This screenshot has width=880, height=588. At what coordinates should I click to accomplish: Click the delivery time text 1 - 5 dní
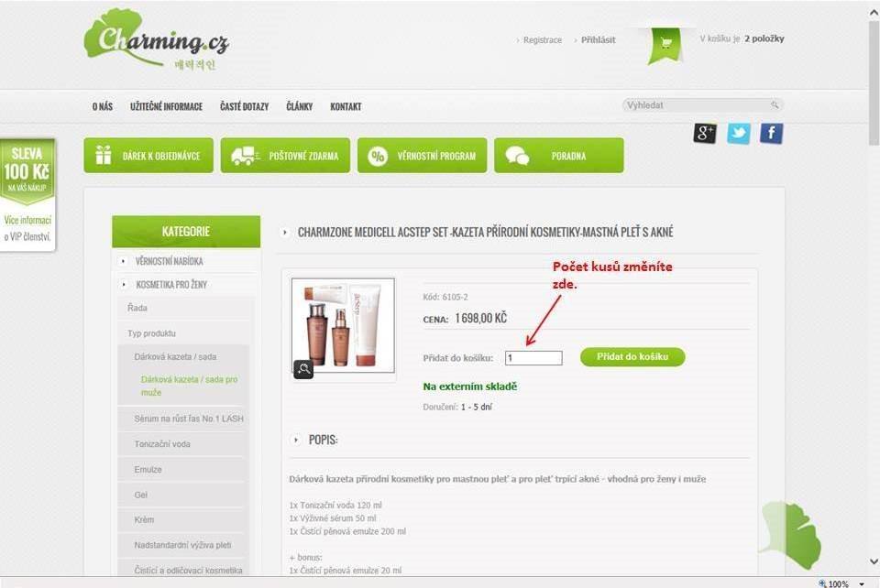[x=477, y=407]
